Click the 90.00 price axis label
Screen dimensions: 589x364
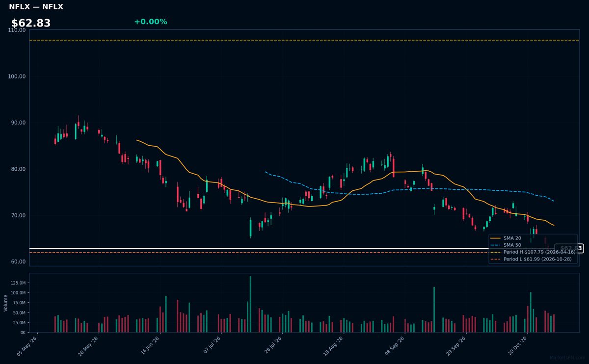(x=18, y=123)
